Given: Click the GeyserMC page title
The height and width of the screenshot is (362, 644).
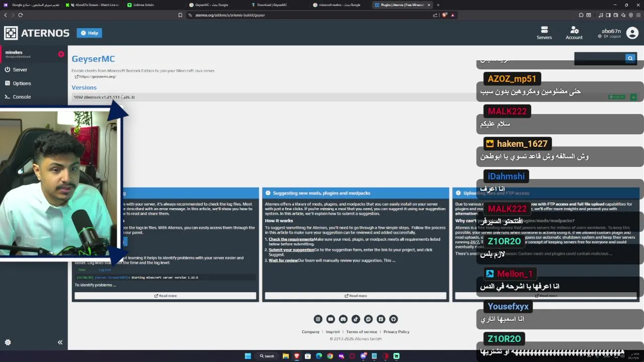Looking at the screenshot, I should (x=93, y=59).
